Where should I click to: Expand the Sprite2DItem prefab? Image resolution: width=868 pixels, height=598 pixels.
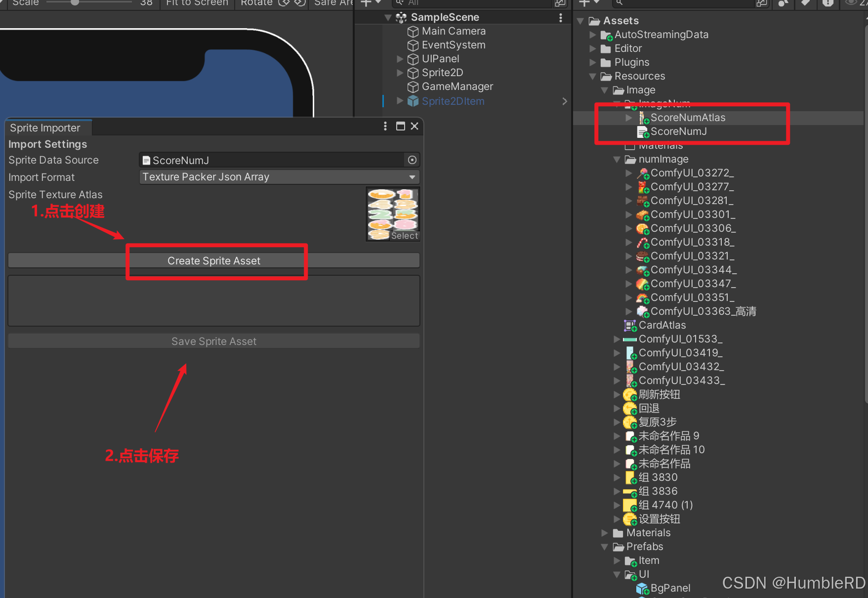pos(400,101)
